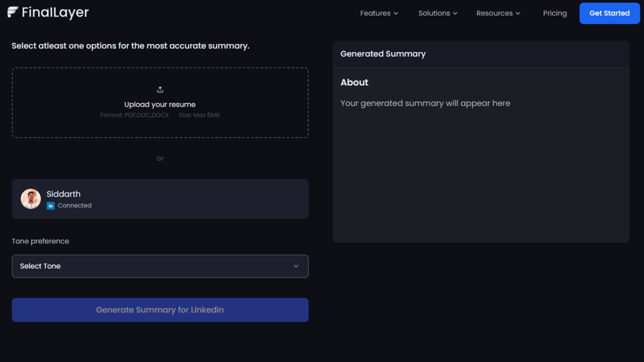Click Generate Summary for Linkedin button

(x=160, y=310)
